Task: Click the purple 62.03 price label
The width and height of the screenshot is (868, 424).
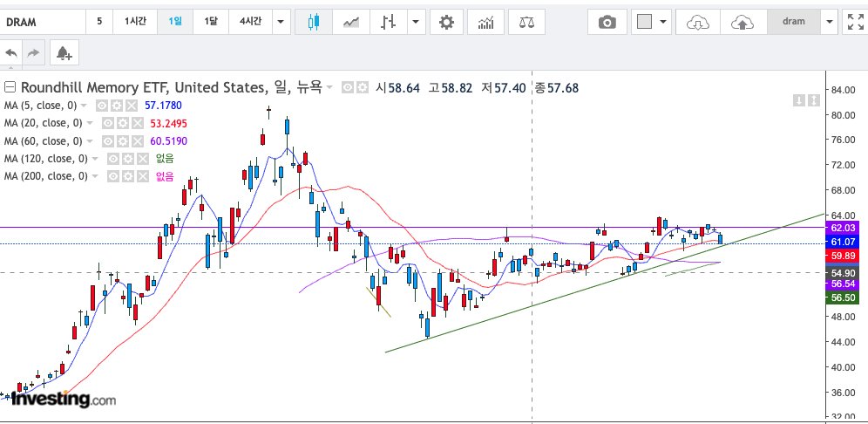Action: point(843,228)
